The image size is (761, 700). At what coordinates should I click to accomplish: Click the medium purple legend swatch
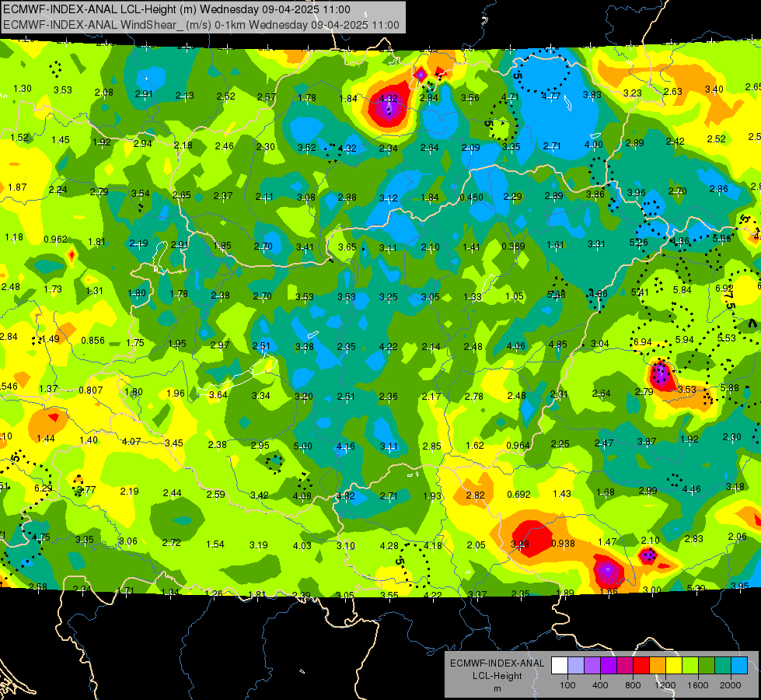(592, 665)
